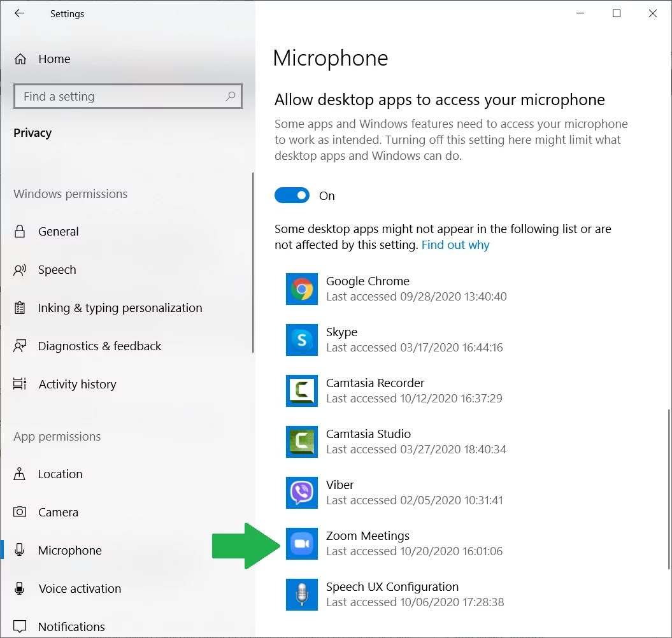Click the back arrow in Settings
The width and height of the screenshot is (672, 638).
(19, 13)
